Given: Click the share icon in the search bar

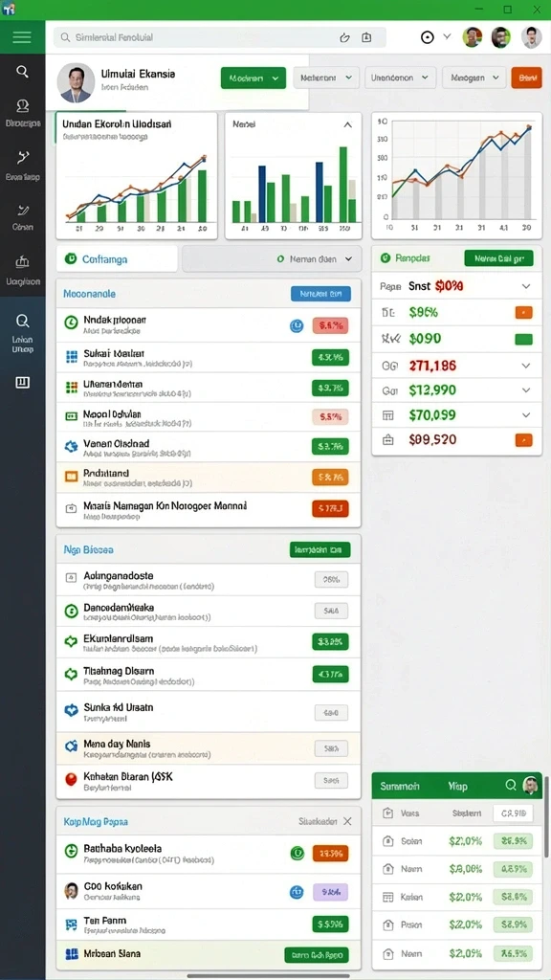Looking at the screenshot, I should [344, 37].
